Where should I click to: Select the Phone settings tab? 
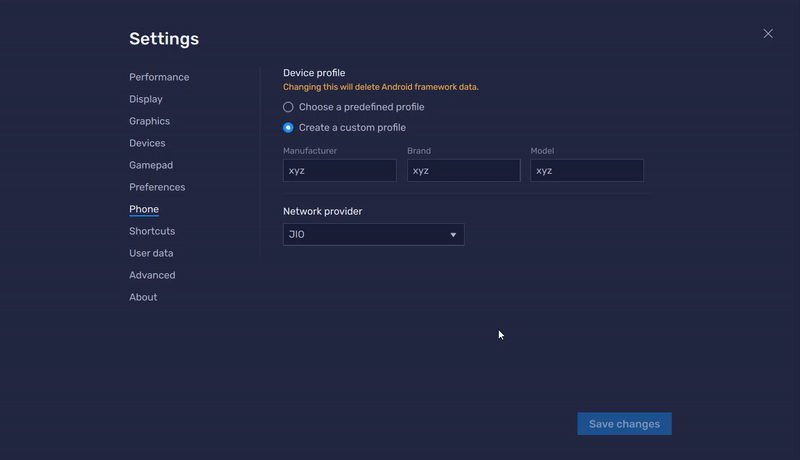pos(144,209)
